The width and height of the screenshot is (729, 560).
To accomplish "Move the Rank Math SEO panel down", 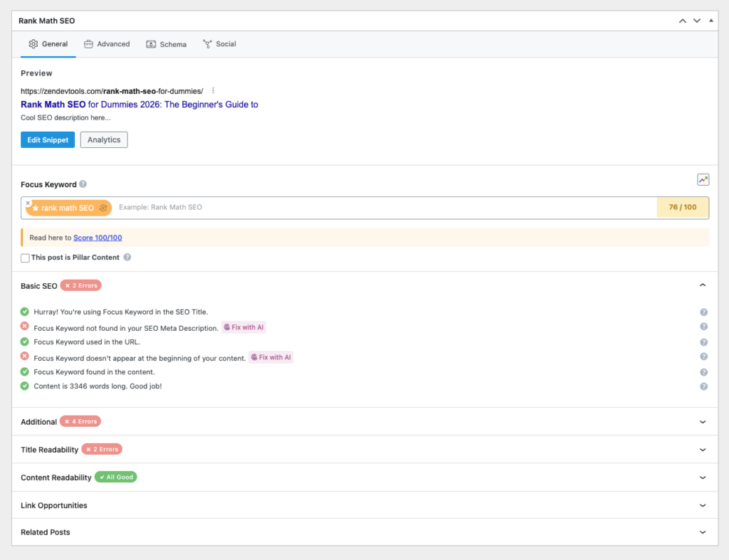I will coord(697,21).
